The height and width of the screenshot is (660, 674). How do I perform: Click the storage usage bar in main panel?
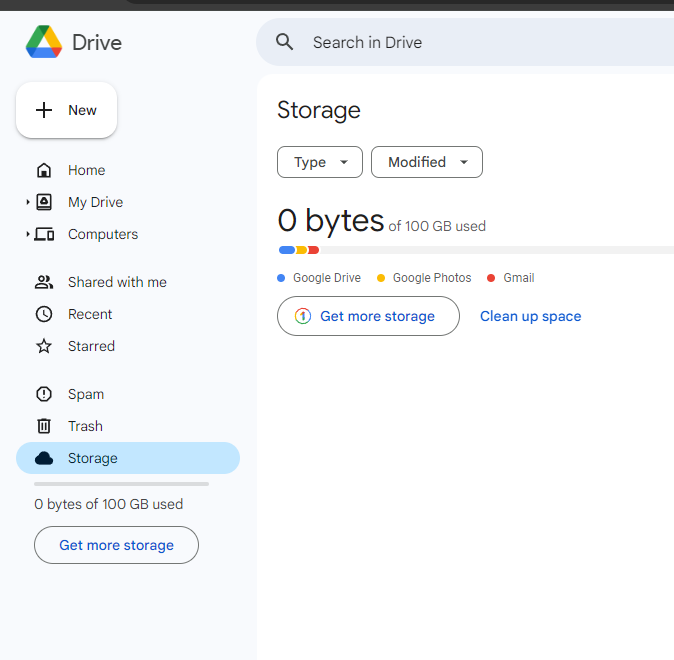pyautogui.click(x=475, y=250)
